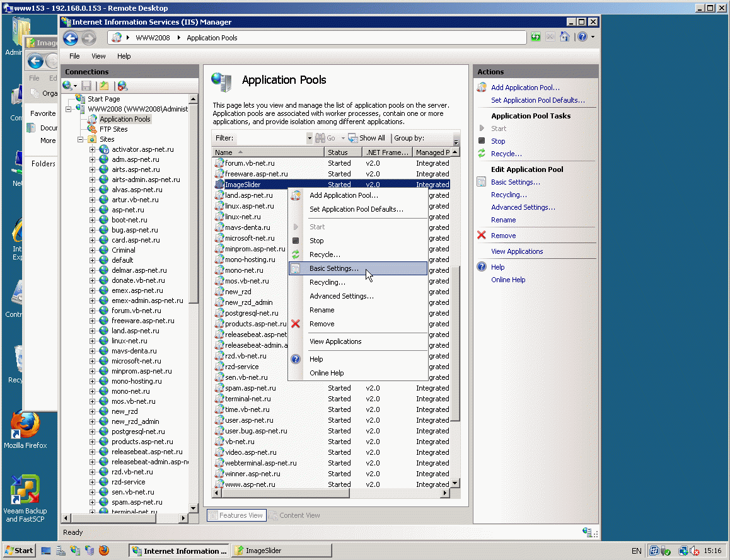The width and height of the screenshot is (730, 560).
Task: Select the spam.asp-net.ru application pool row
Action: [332, 389]
